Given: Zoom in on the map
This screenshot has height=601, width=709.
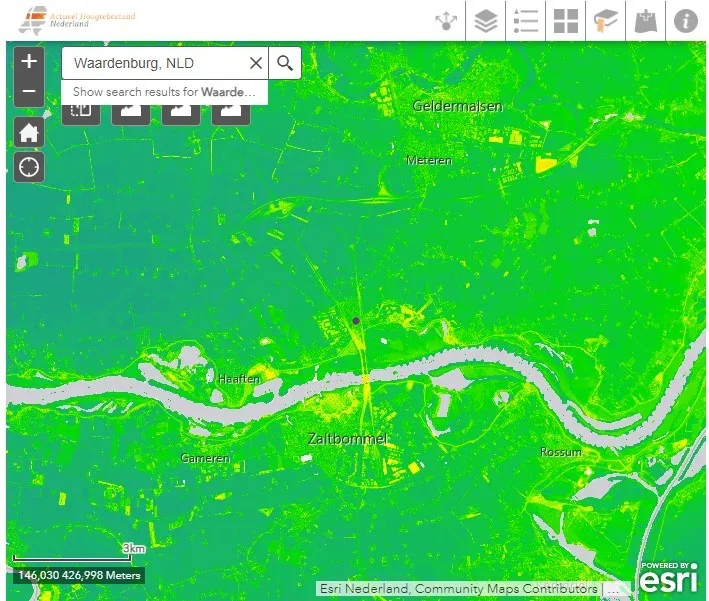Looking at the screenshot, I should pyautogui.click(x=29, y=62).
